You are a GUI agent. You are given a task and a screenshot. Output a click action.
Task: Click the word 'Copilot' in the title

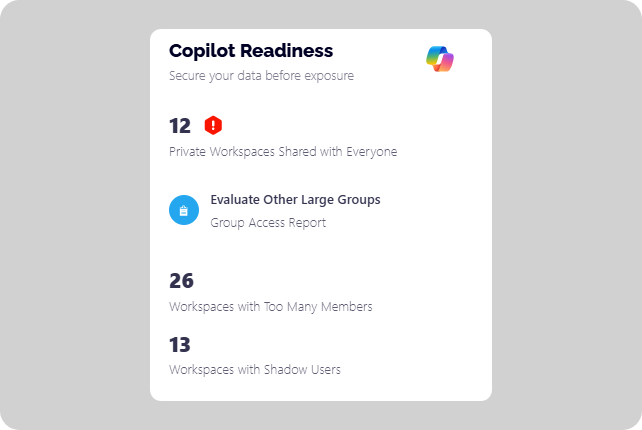tap(202, 50)
